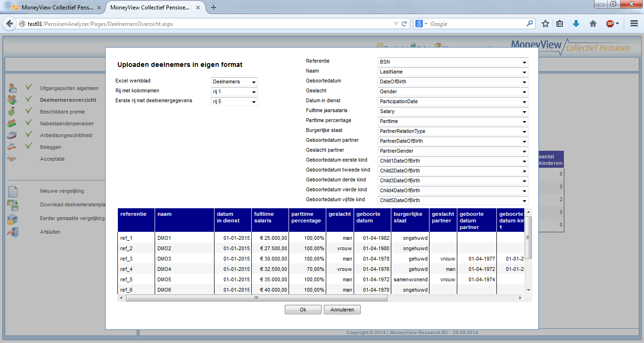Click the ref_3 cell in the table

(x=136, y=259)
